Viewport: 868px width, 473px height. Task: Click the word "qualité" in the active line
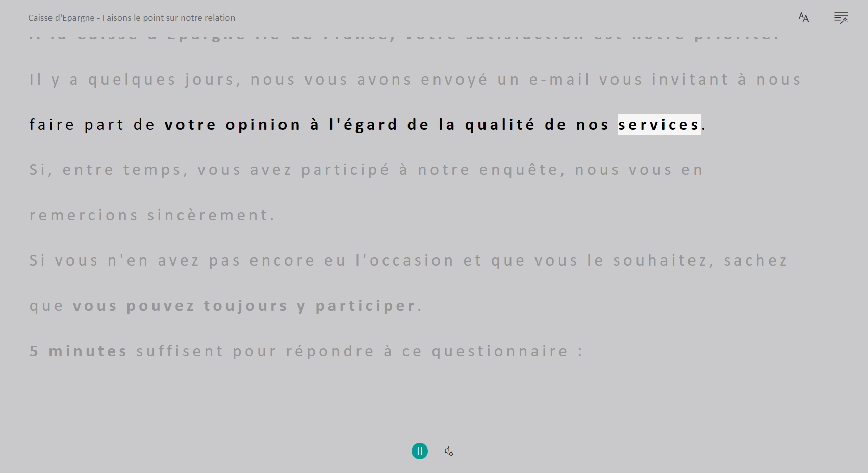[x=500, y=125]
